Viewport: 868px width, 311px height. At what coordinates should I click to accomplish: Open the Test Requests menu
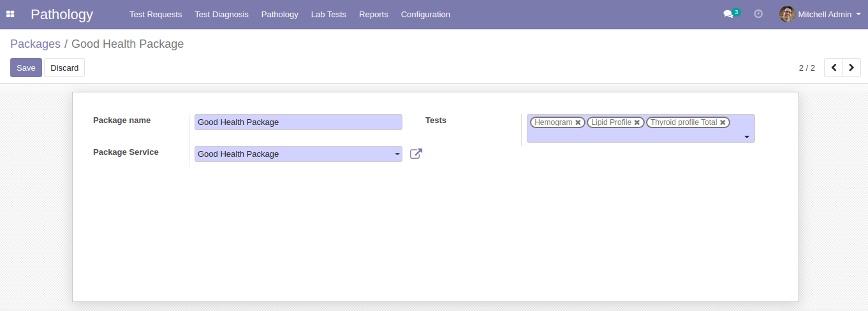tap(156, 14)
